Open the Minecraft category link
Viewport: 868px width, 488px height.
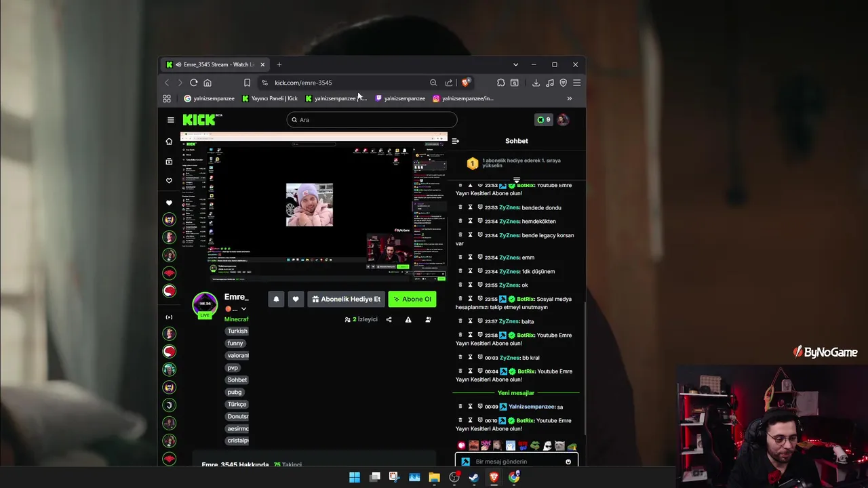[x=237, y=319]
